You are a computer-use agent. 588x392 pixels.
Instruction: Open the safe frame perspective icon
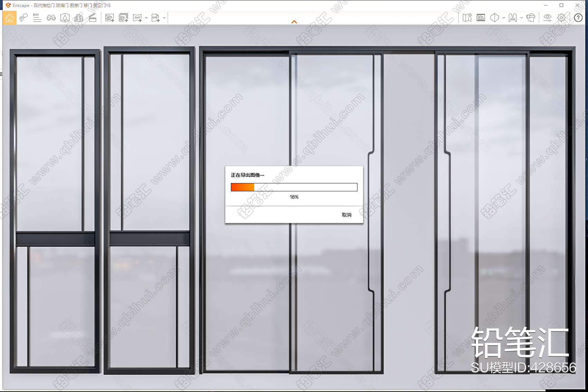65,18
